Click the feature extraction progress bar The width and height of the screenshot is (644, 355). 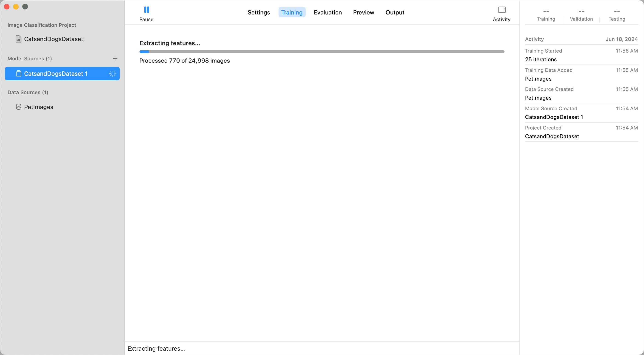(x=322, y=52)
